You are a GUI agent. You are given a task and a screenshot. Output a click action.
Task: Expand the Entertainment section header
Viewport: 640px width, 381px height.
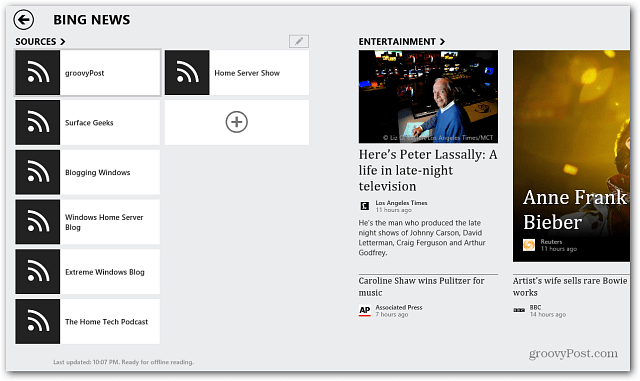pyautogui.click(x=402, y=42)
